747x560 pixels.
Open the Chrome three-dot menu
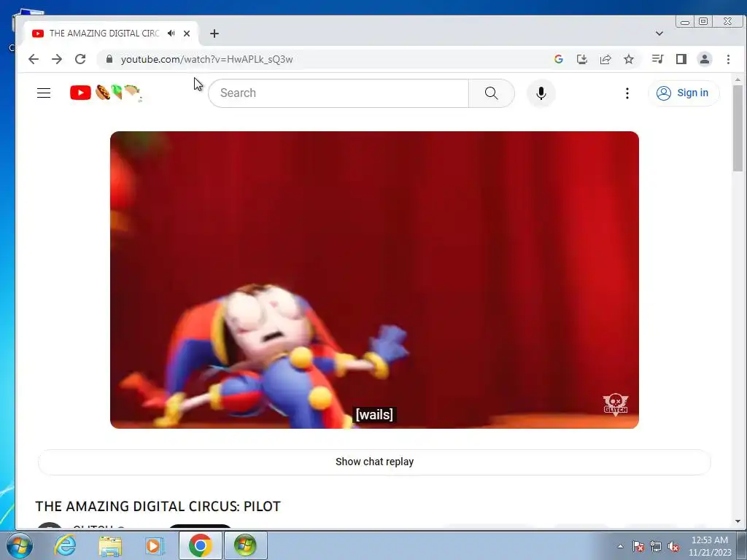pyautogui.click(x=728, y=59)
